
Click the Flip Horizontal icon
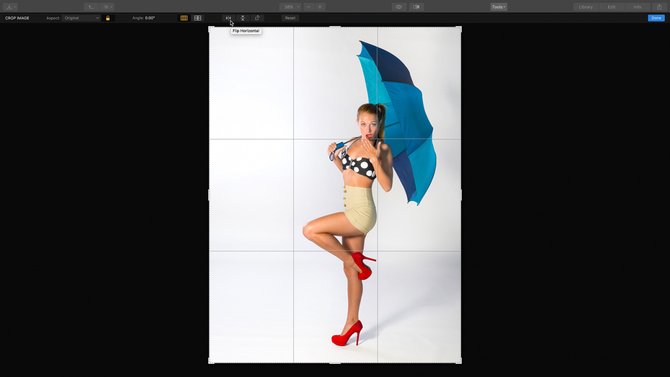click(x=228, y=18)
